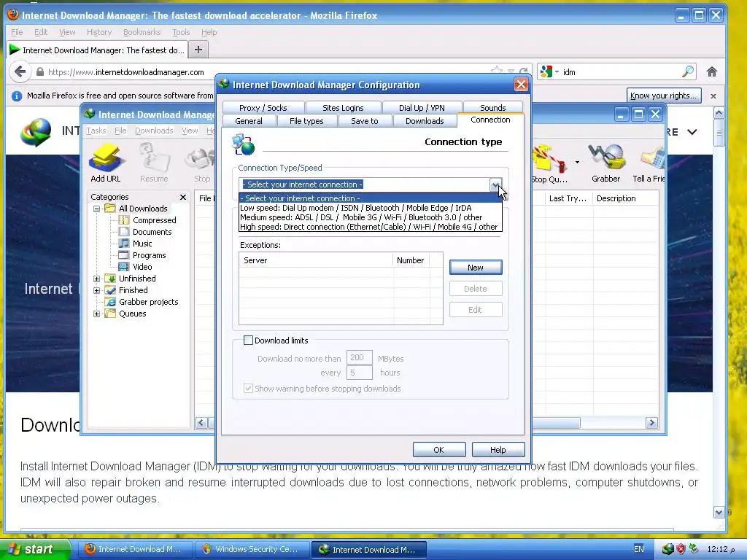Switch to the Dial Up / VPN tab
The image size is (747, 560).
(422, 108)
